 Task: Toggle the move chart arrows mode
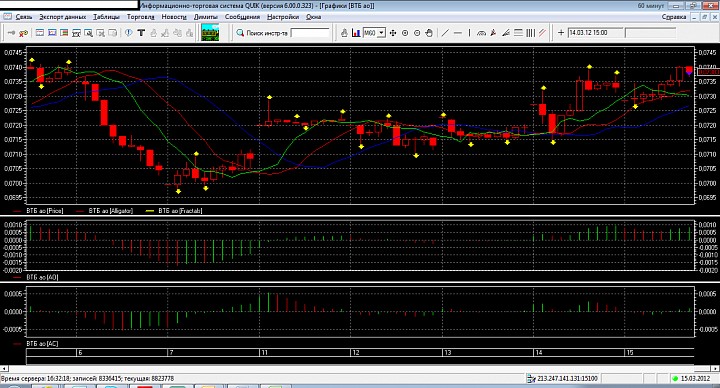pos(393,33)
